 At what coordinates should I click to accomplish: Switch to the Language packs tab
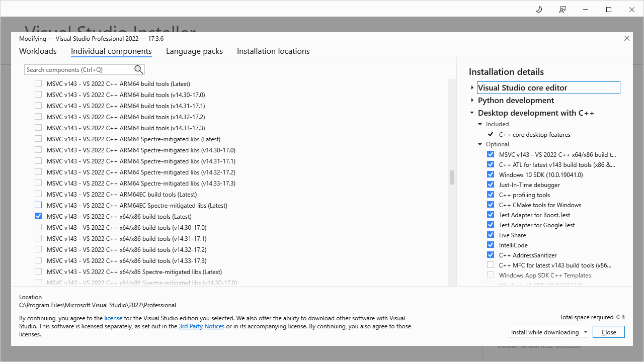coord(194,51)
